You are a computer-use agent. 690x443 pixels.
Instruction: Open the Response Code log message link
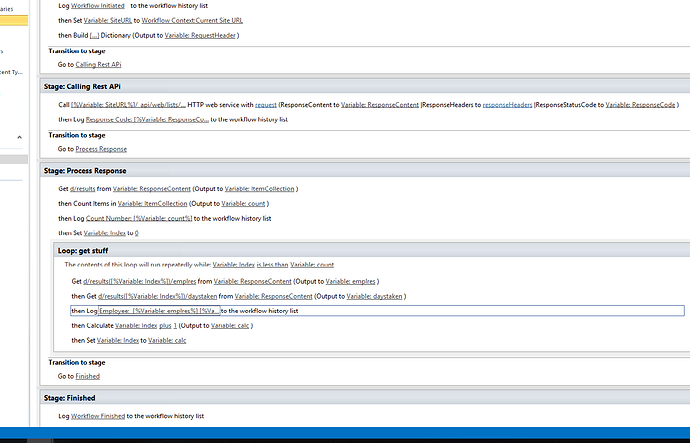147,119
